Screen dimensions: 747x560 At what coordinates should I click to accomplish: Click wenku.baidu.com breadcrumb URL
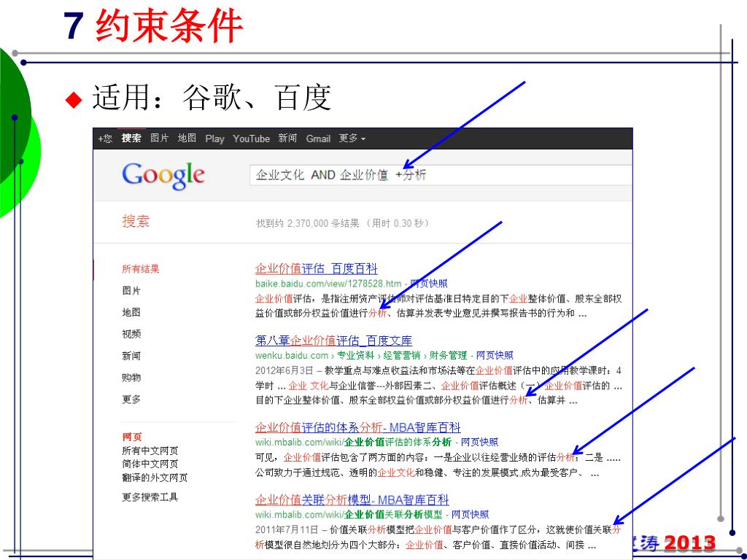click(x=361, y=355)
